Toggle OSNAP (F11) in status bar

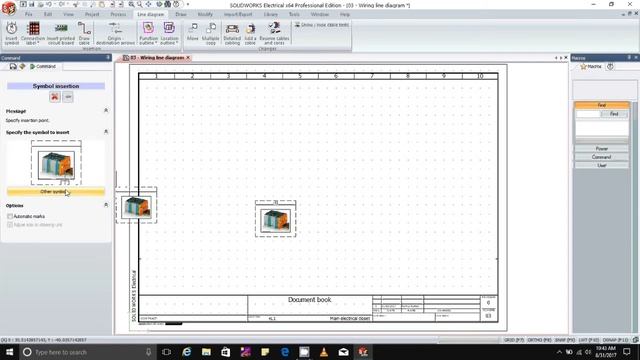[x=616, y=340]
